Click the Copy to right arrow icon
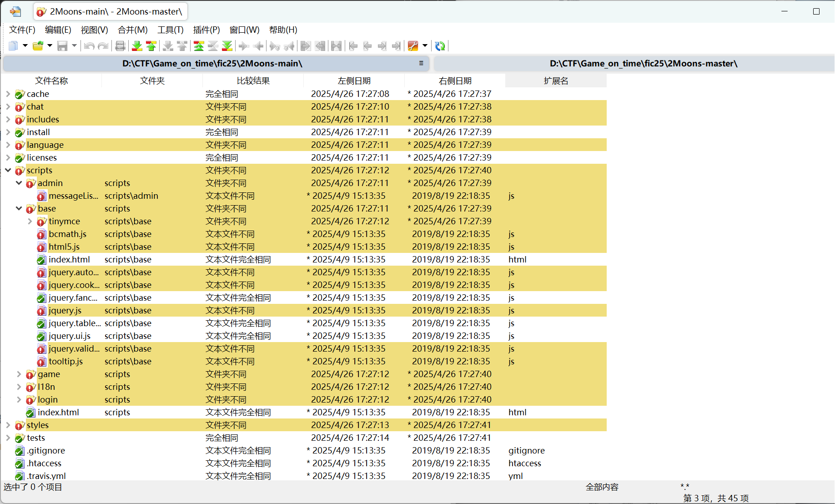 tap(244, 46)
